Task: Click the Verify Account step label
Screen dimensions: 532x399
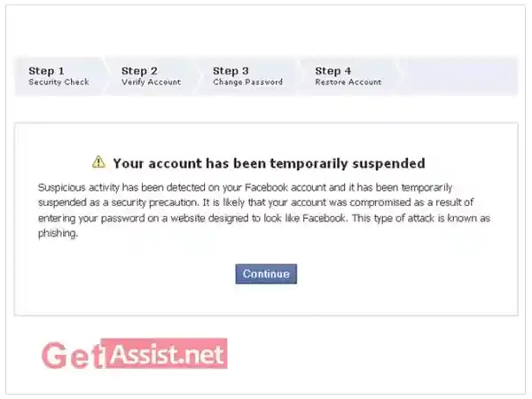Action: [152, 82]
